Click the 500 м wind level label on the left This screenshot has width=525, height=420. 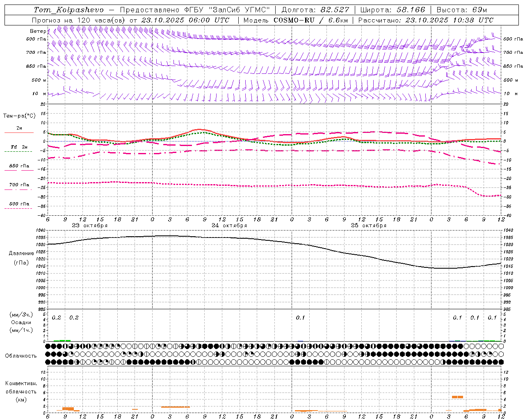[x=39, y=80]
